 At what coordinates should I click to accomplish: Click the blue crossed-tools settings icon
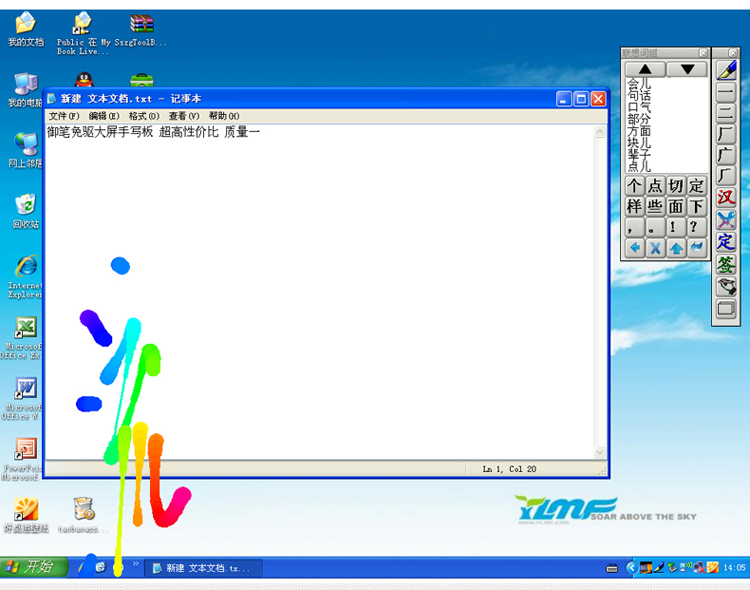click(726, 219)
